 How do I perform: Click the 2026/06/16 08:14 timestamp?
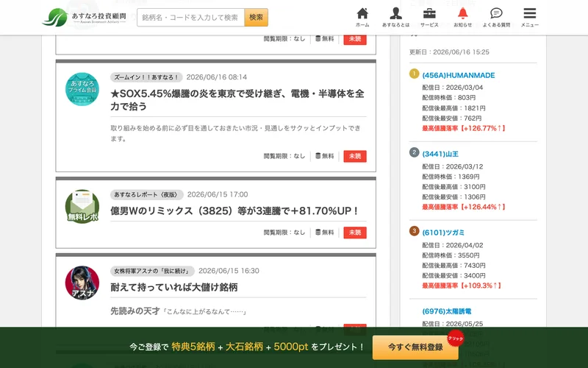coord(217,77)
